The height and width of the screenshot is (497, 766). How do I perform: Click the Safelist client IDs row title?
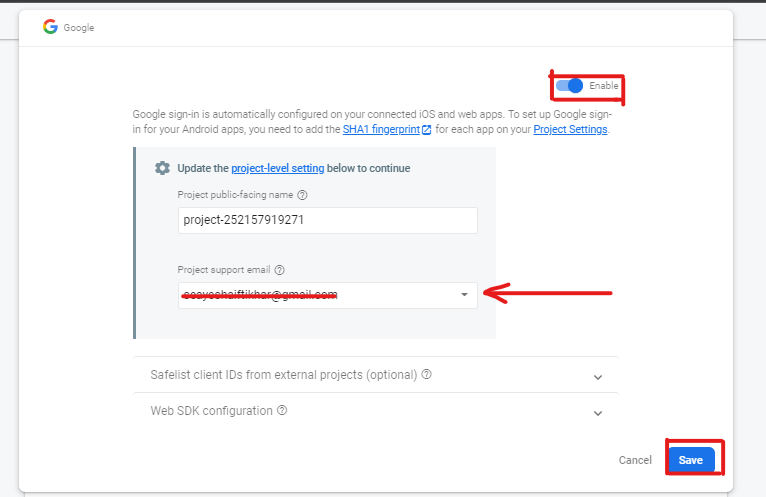point(284,375)
